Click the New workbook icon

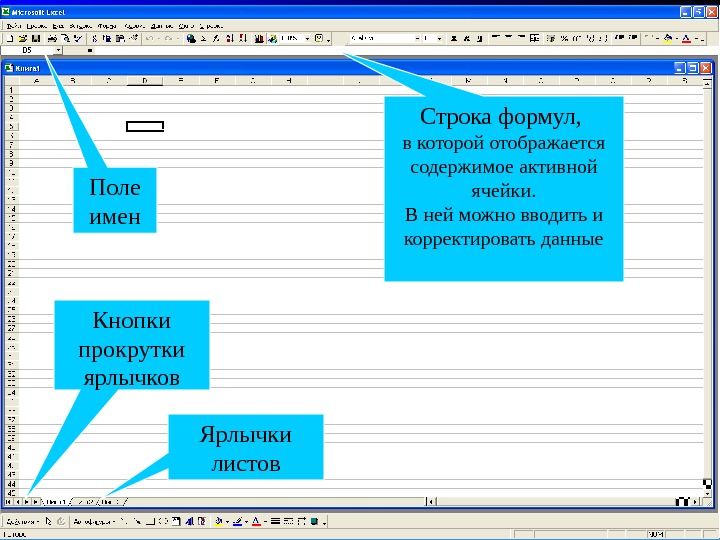(x=9, y=39)
